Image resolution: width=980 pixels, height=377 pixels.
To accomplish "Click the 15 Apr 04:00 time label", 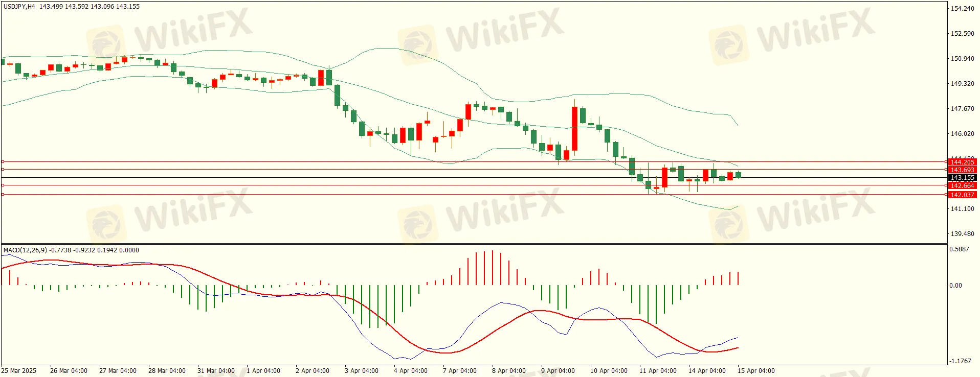I will pos(756,371).
